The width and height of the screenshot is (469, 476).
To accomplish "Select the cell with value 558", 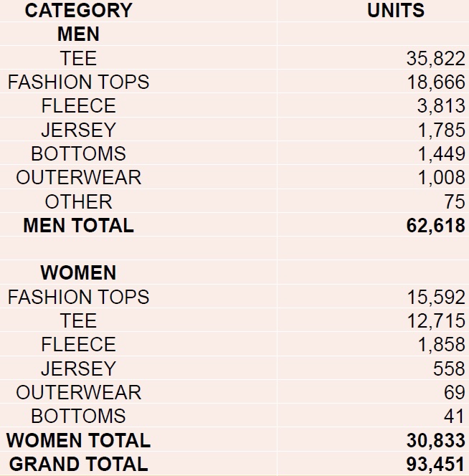I will pyautogui.click(x=450, y=368).
